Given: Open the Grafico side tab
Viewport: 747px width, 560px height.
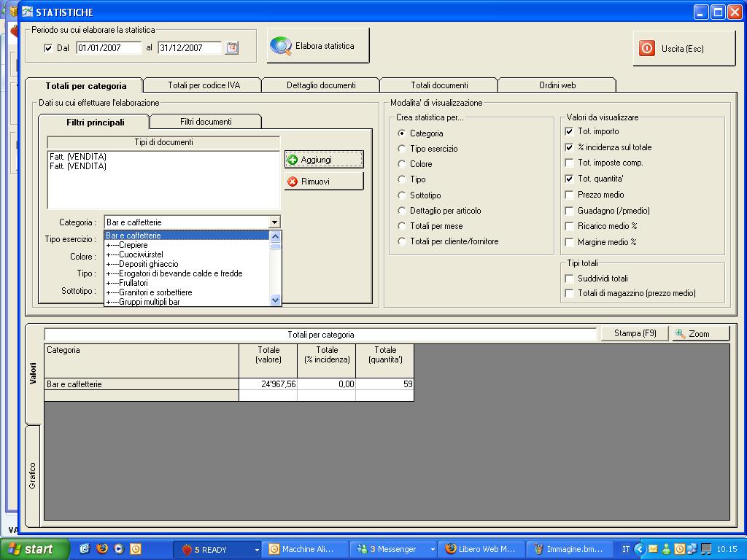Looking at the screenshot, I should (x=32, y=475).
